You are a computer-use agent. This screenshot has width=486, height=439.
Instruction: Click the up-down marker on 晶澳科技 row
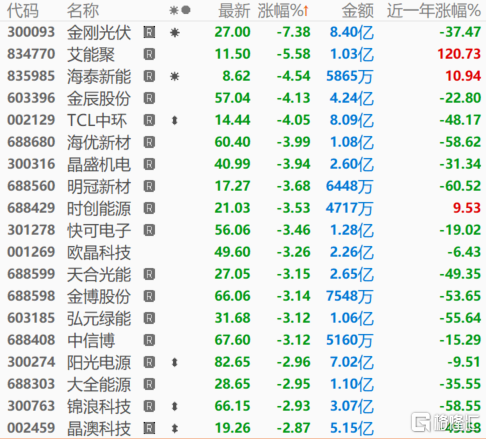click(x=174, y=428)
